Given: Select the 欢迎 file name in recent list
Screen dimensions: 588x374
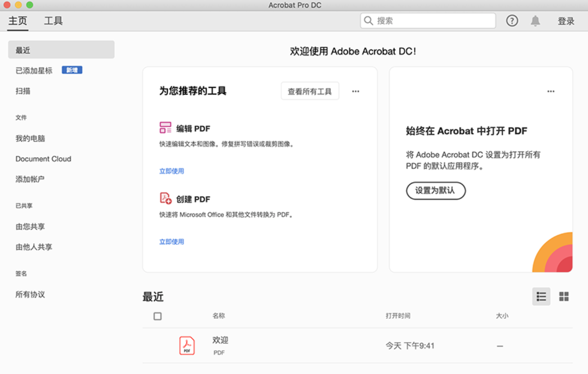Looking at the screenshot, I should [x=220, y=340].
